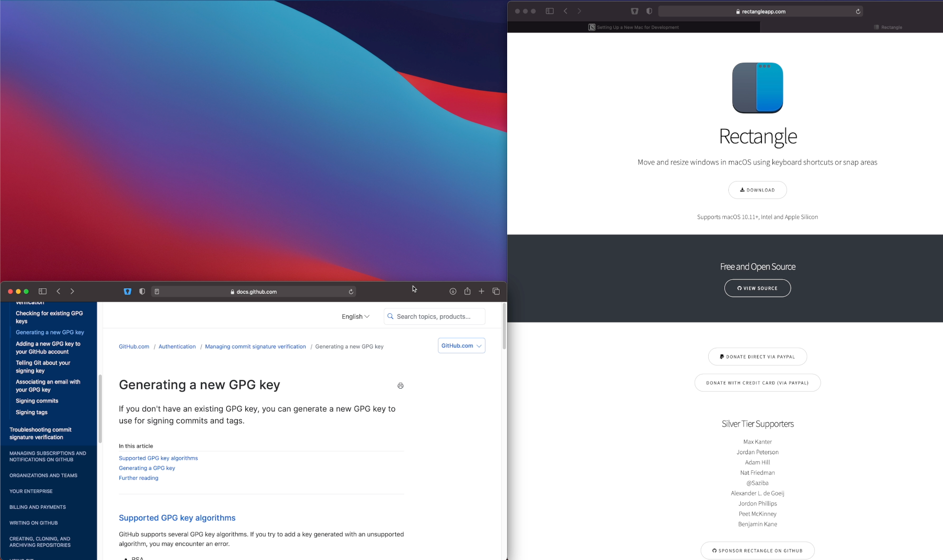Open privacy report shield in docs.github.com window
Screen dimensions: 943x560
142,291
